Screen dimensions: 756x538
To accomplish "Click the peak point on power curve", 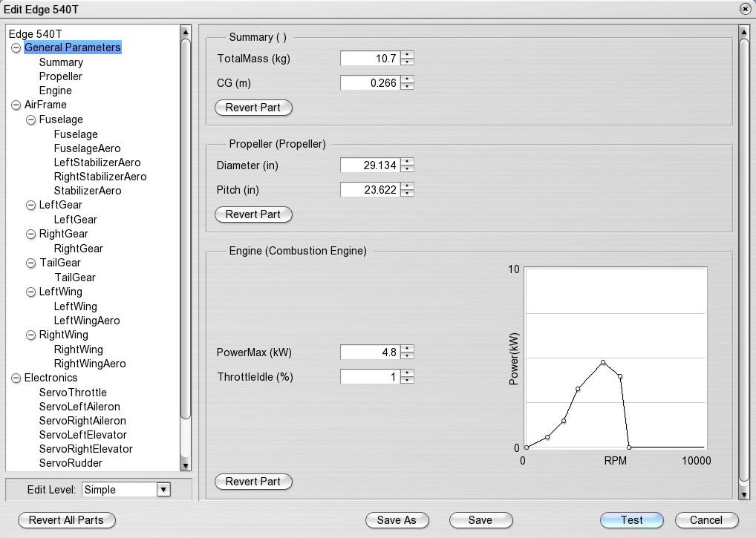I will pyautogui.click(x=603, y=362).
